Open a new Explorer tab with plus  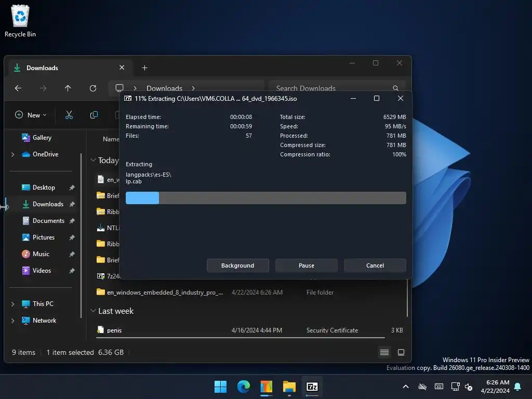(144, 68)
